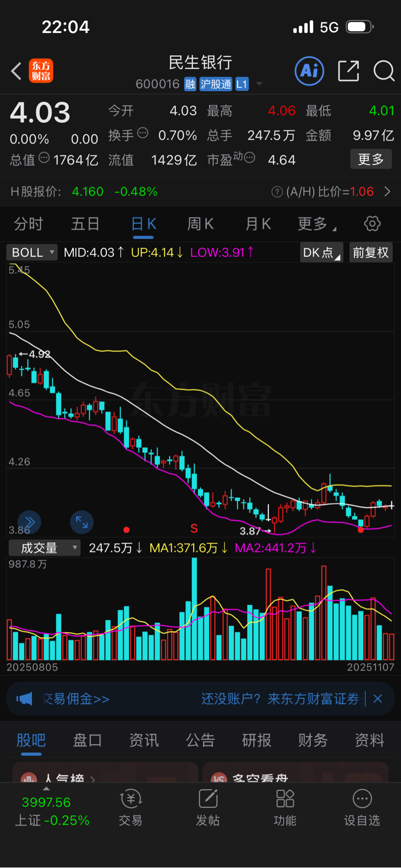The width and height of the screenshot is (401, 868).
Task: Tap the share/export icon
Action: pyautogui.click(x=349, y=70)
